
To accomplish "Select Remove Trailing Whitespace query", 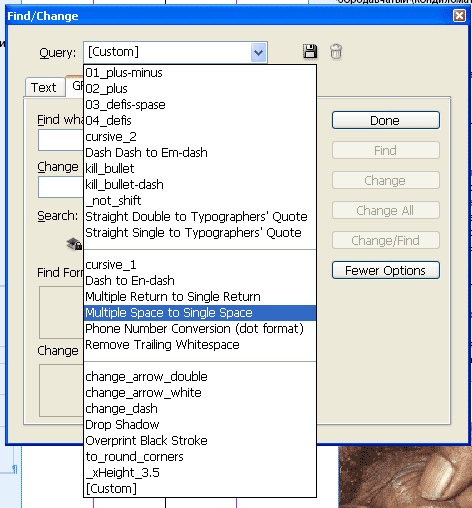I will click(200, 345).
